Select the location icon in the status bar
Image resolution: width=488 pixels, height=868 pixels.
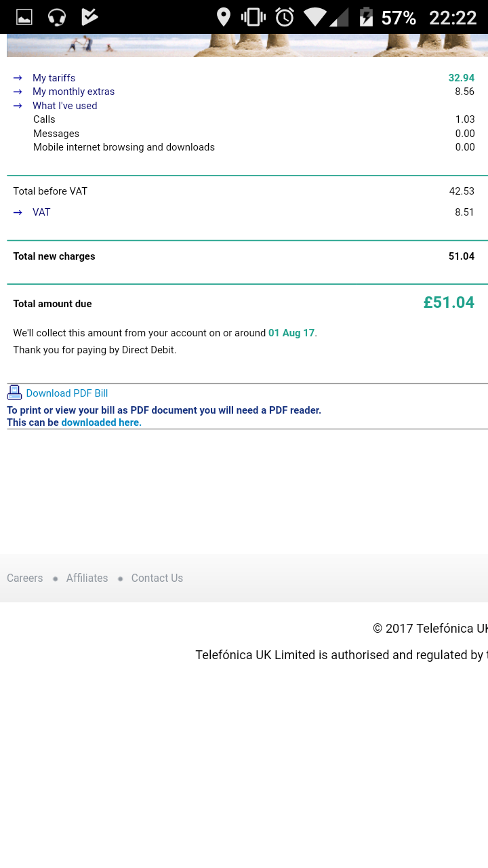click(x=223, y=16)
